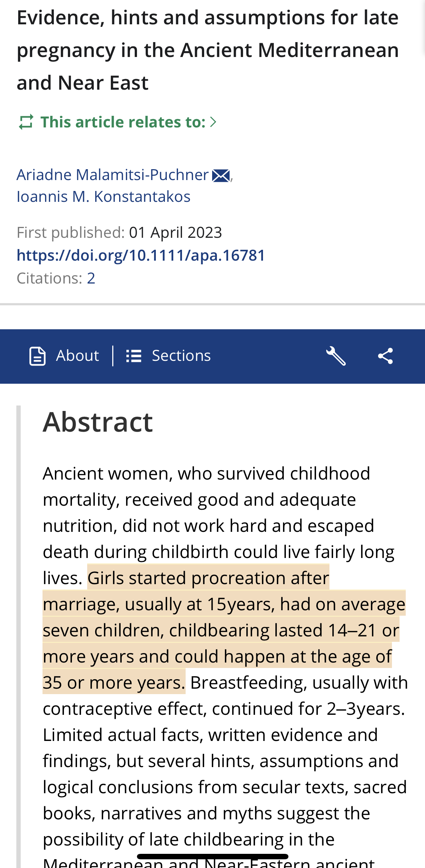Click the list icon beside Sections
Viewport: 425px width, 868px height.
point(134,356)
